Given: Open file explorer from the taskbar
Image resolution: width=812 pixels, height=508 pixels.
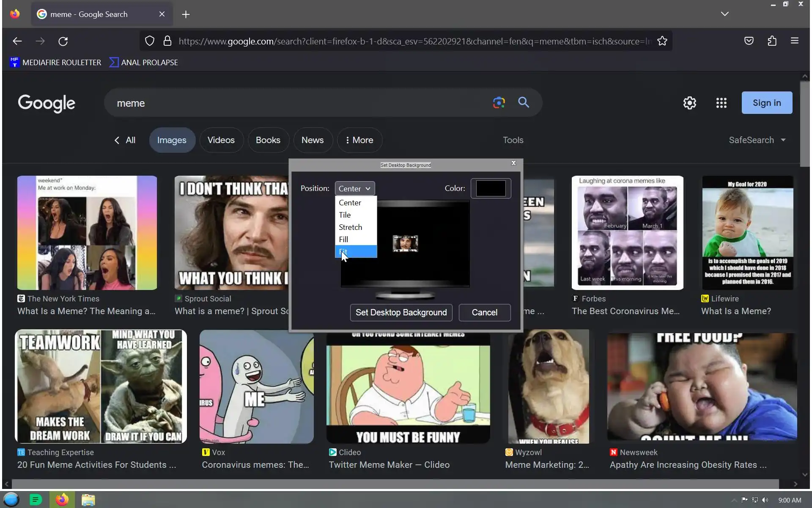Looking at the screenshot, I should [x=88, y=500].
